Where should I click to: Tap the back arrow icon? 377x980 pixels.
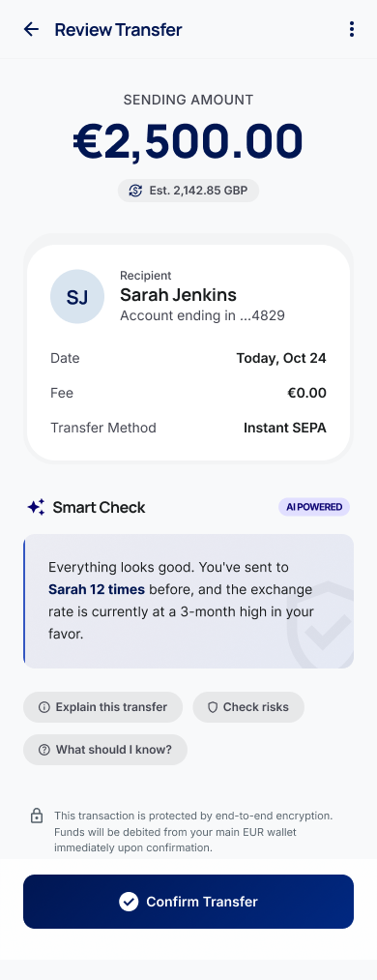[31, 29]
